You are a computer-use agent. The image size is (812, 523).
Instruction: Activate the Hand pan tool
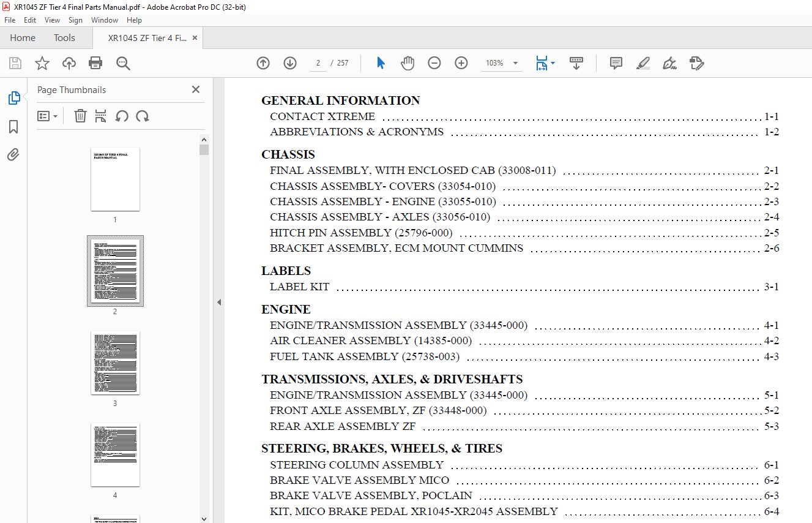point(408,63)
